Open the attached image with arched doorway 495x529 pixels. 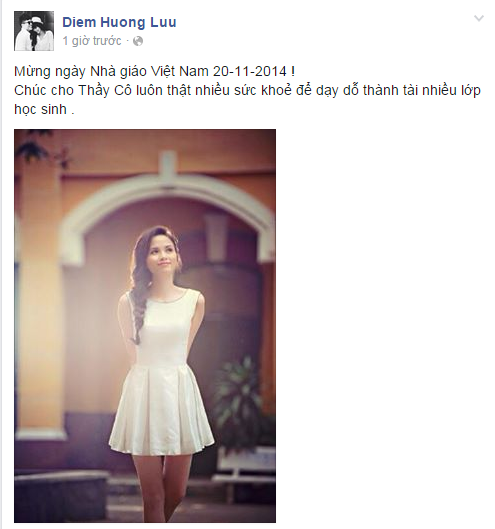145,326
